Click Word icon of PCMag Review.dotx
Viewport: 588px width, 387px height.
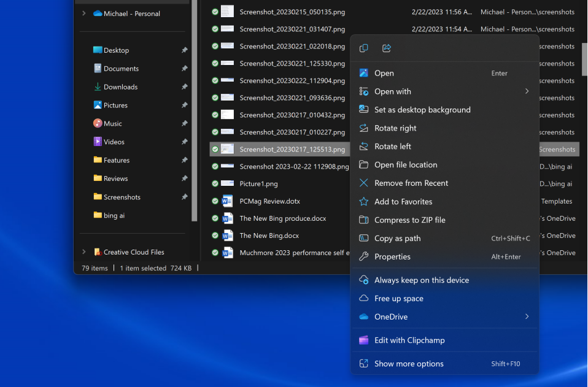pyautogui.click(x=227, y=201)
